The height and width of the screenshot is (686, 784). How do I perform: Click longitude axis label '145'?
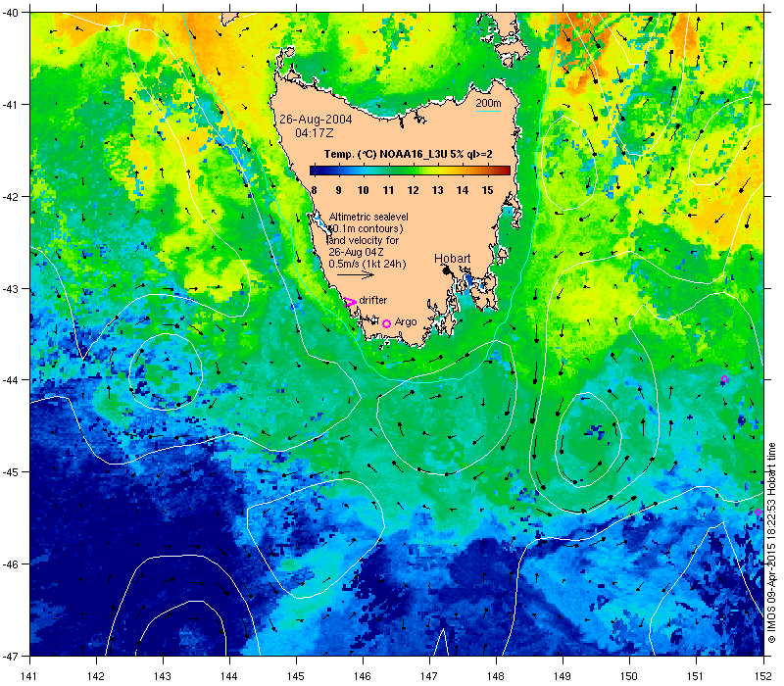[x=296, y=676]
